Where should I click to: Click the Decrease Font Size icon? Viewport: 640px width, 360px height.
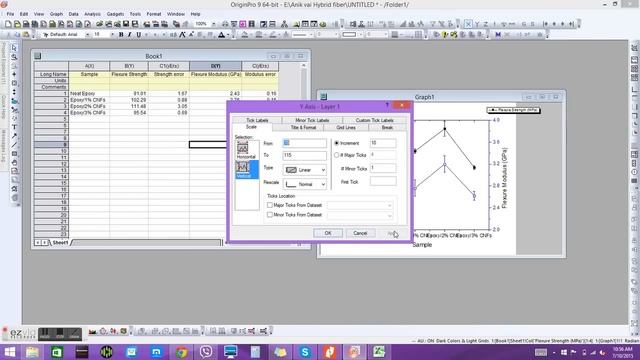191,35
